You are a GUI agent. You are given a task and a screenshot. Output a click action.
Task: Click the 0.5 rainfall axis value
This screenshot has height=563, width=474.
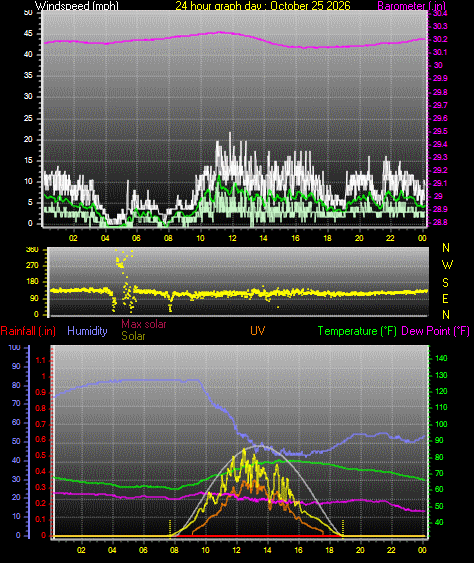pyautogui.click(x=41, y=455)
